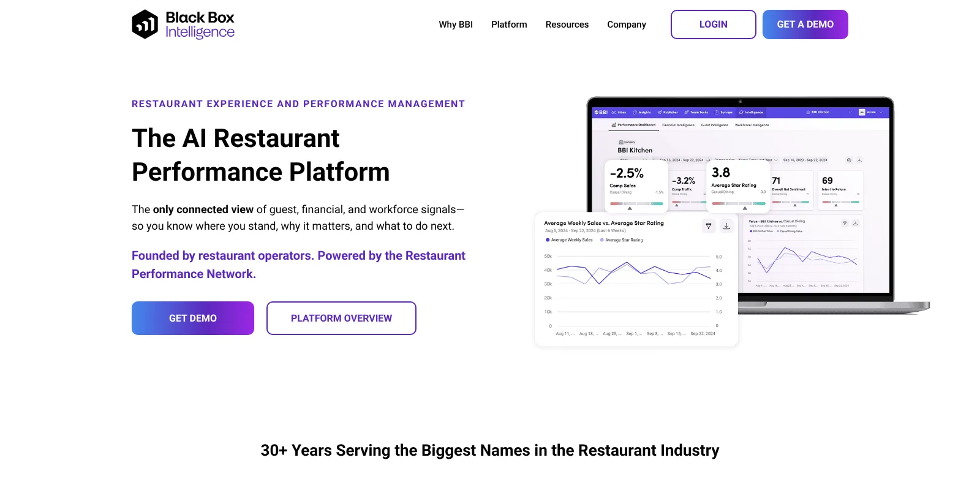Screen dimensions: 980x490
Task: Click the Average Star Rating benchmark gauge bar
Action: tap(739, 203)
